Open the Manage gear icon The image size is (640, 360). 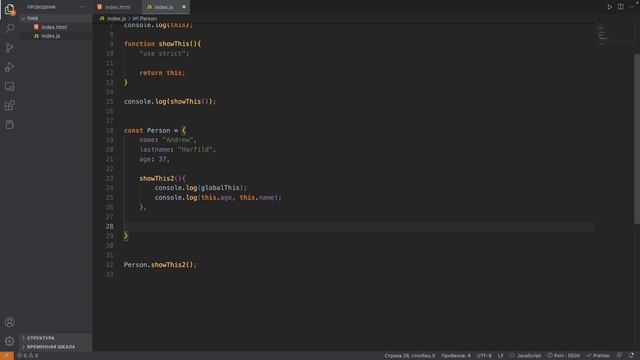9,341
